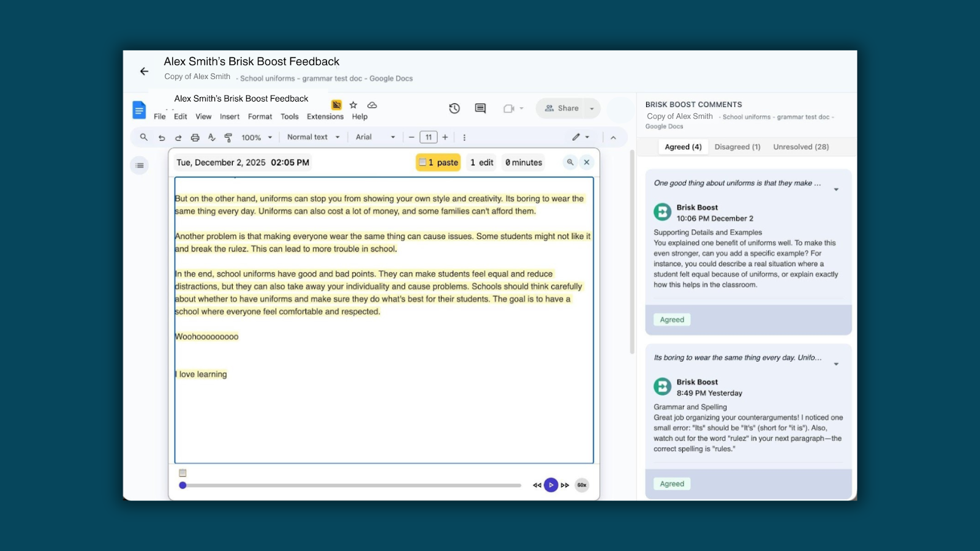Change the 60x playback speed
This screenshot has width=980, height=551.
[x=582, y=485]
